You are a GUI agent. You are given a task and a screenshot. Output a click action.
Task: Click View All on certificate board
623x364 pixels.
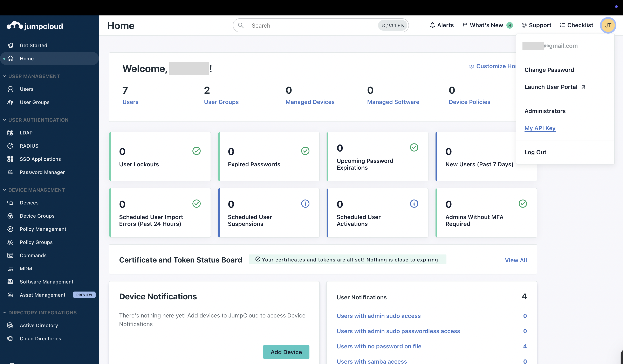pos(516,260)
